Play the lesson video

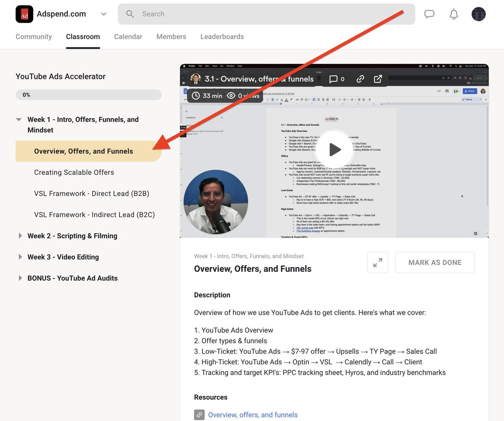(334, 149)
